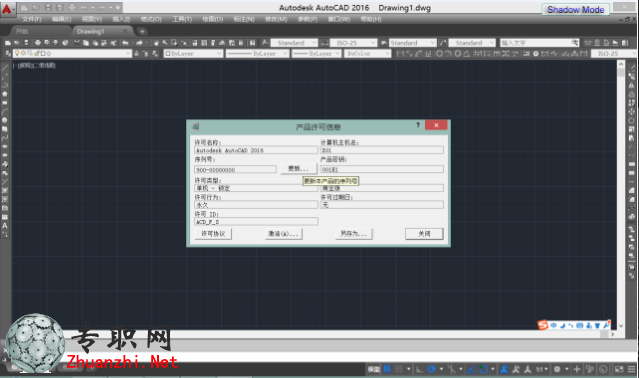Select the Multiline Text A tool
The height and width of the screenshot is (378, 639).
[x=5, y=225]
